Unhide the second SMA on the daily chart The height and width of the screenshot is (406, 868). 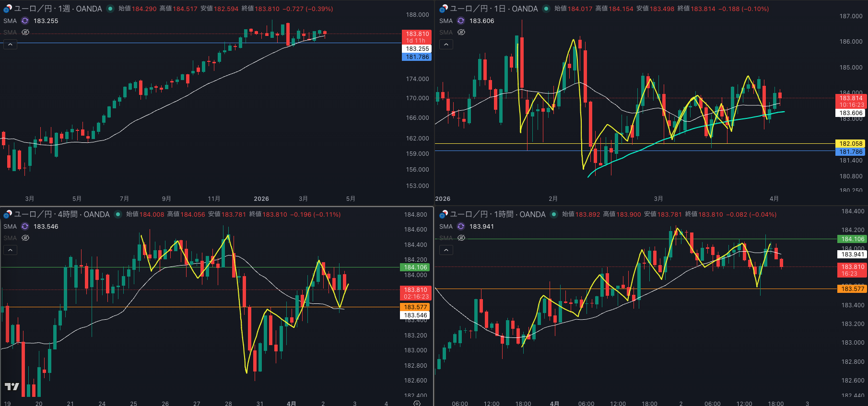click(461, 32)
